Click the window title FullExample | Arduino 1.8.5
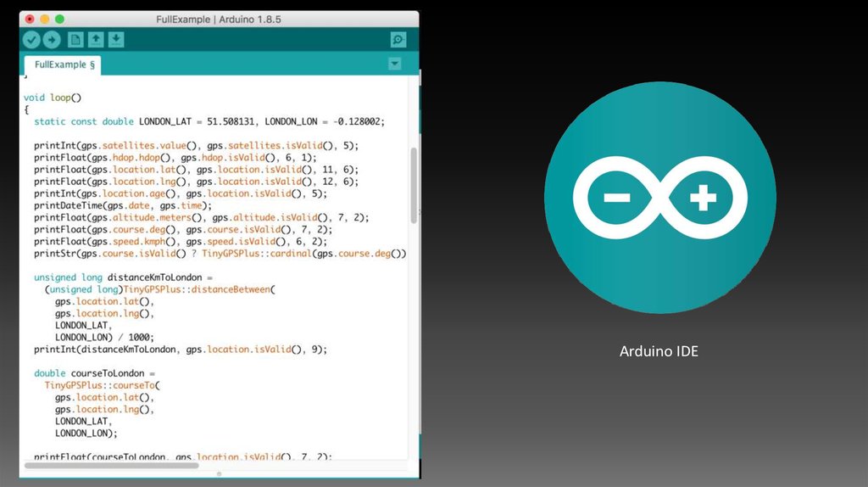The image size is (868, 487). point(219,19)
